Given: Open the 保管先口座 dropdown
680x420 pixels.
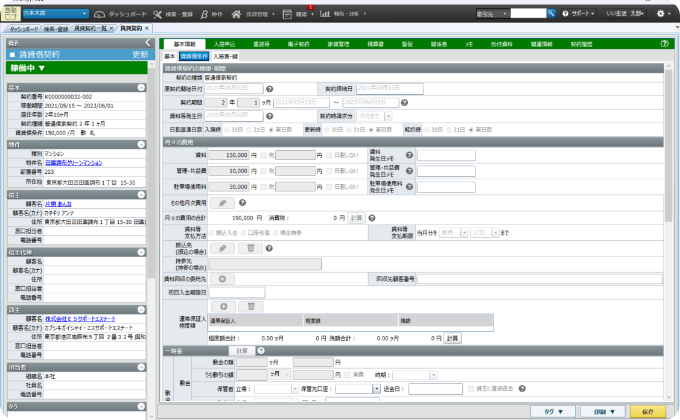Looking at the screenshot, I should (x=376, y=389).
